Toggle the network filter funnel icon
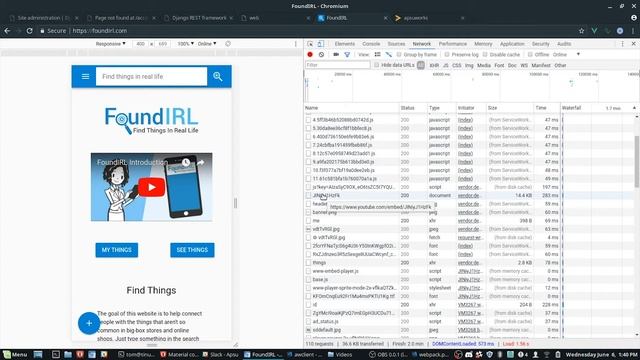Viewport: 640px width, 360px height. 347,54
